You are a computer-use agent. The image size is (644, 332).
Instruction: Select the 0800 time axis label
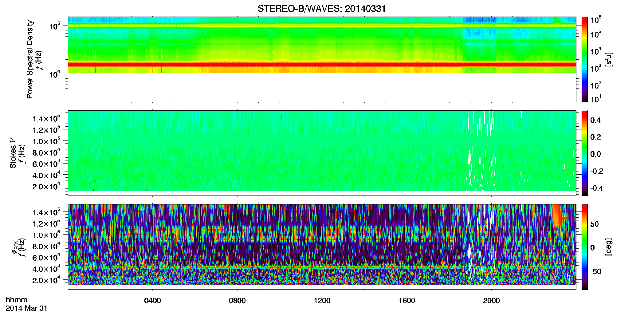(x=237, y=301)
